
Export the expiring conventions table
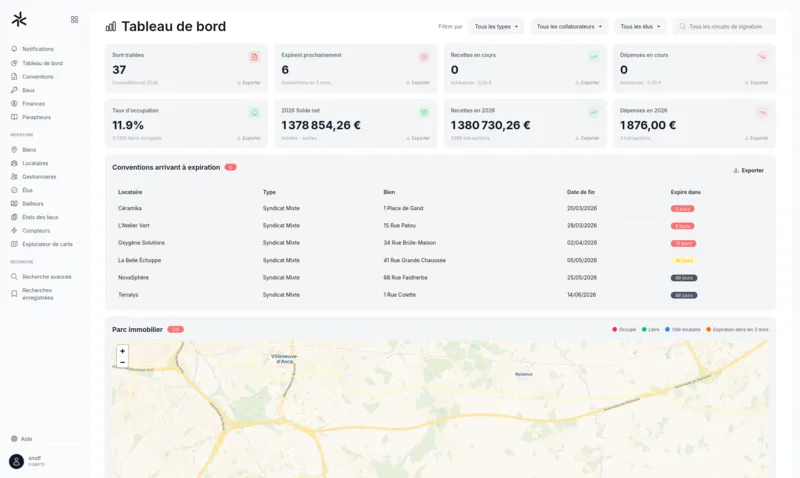[748, 170]
